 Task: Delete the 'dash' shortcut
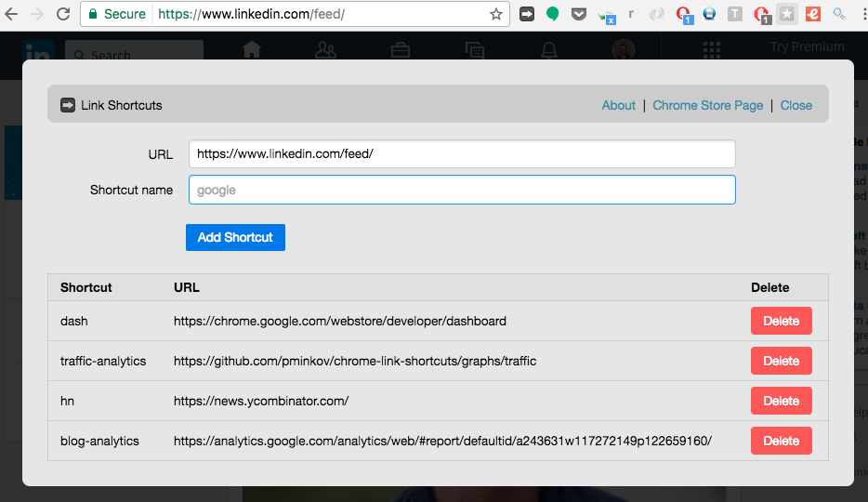pyautogui.click(x=781, y=321)
